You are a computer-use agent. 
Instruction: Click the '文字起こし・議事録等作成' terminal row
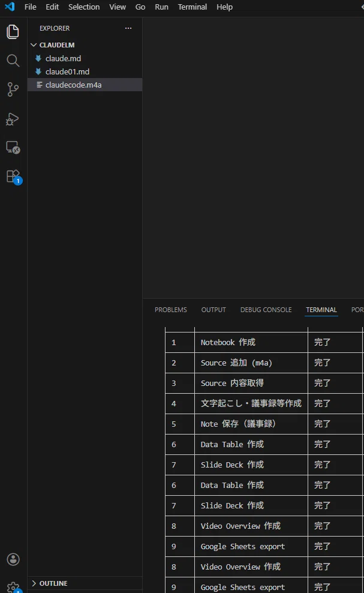point(251,403)
